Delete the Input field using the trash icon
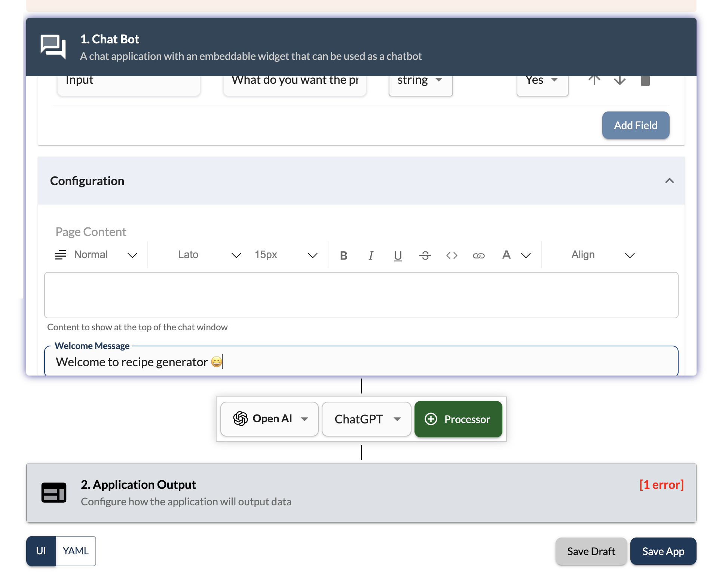The image size is (719, 588). [x=645, y=80]
